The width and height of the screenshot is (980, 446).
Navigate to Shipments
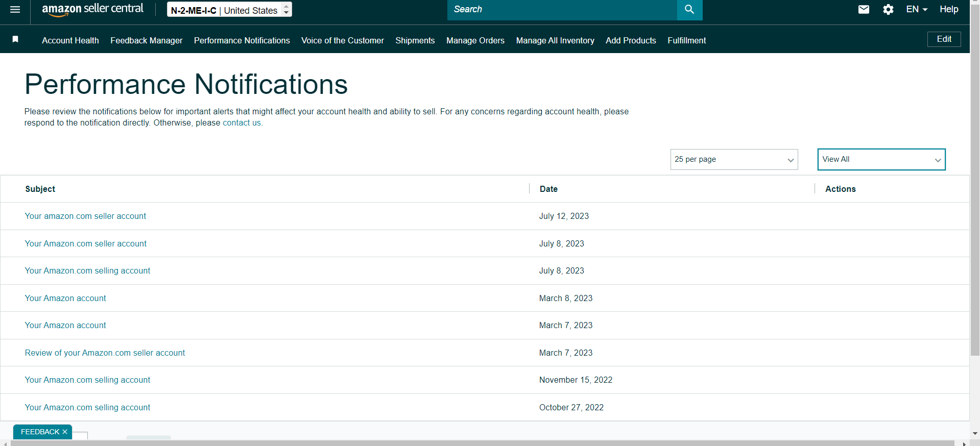[415, 40]
